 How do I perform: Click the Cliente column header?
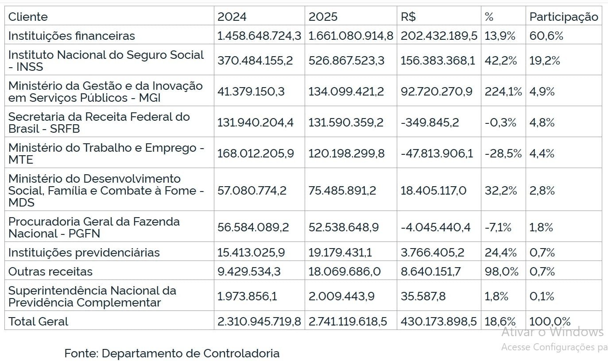tap(28, 17)
